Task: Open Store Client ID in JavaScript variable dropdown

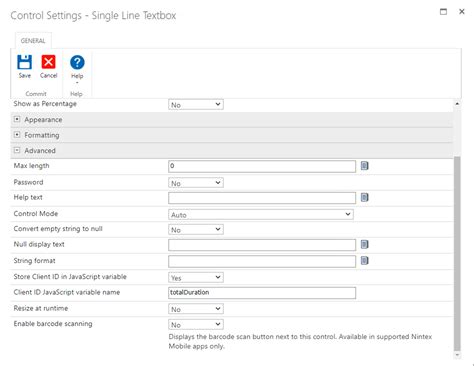Action: click(196, 277)
